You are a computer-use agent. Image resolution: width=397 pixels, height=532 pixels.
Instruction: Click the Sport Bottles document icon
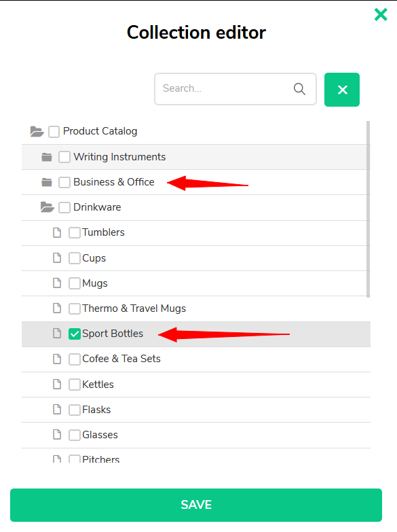57,334
